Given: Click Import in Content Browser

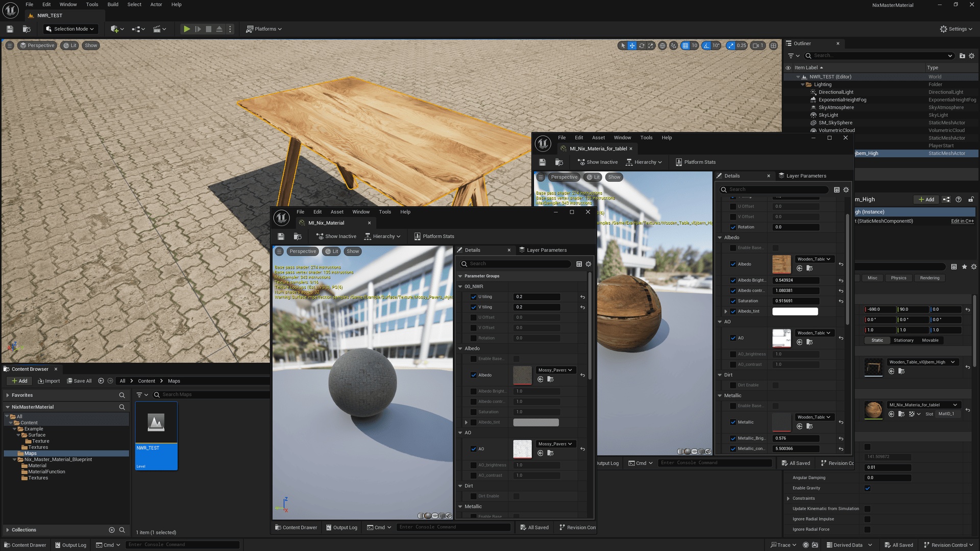Looking at the screenshot, I should [x=48, y=381].
